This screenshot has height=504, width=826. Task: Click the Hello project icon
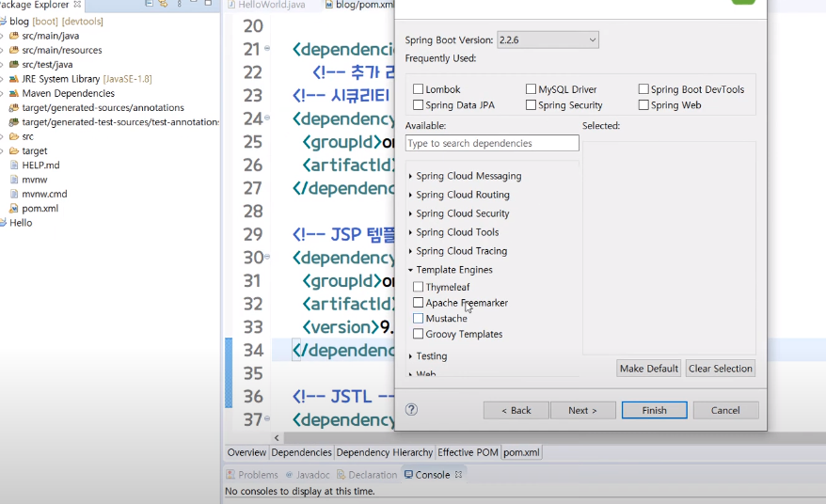[x=3, y=223]
